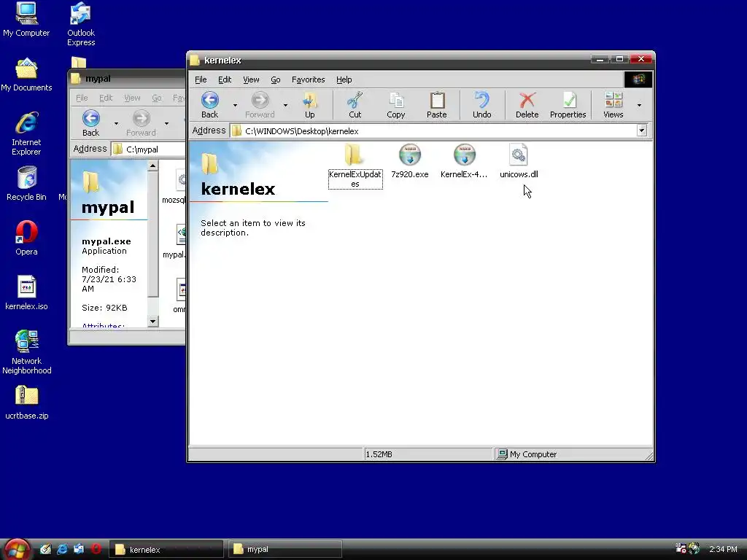Screen dimensions: 747x560
Task: Launch Opera from quick launch bar
Action: tap(96, 549)
